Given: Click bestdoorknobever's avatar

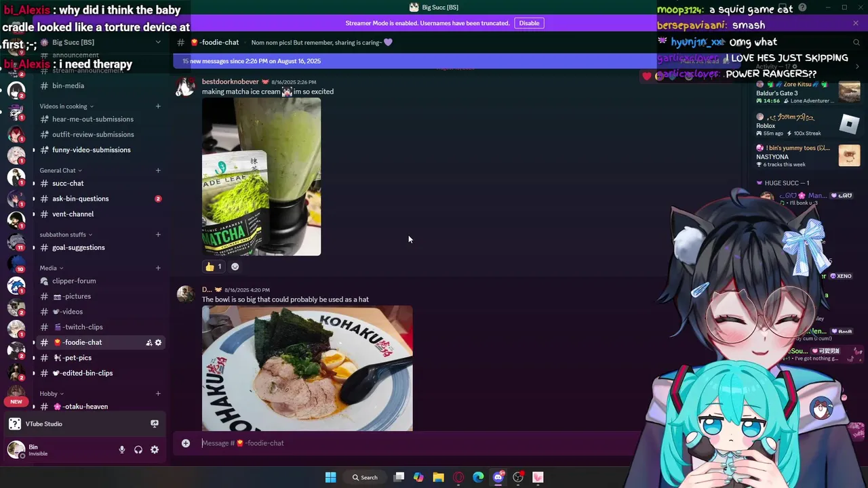Looking at the screenshot, I should pos(186,87).
